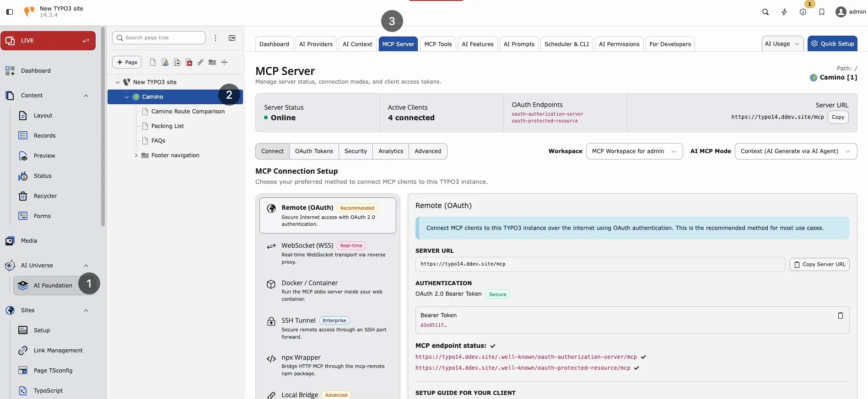Collapse the Content module group
Screen dimensions: 868x399
86,96
